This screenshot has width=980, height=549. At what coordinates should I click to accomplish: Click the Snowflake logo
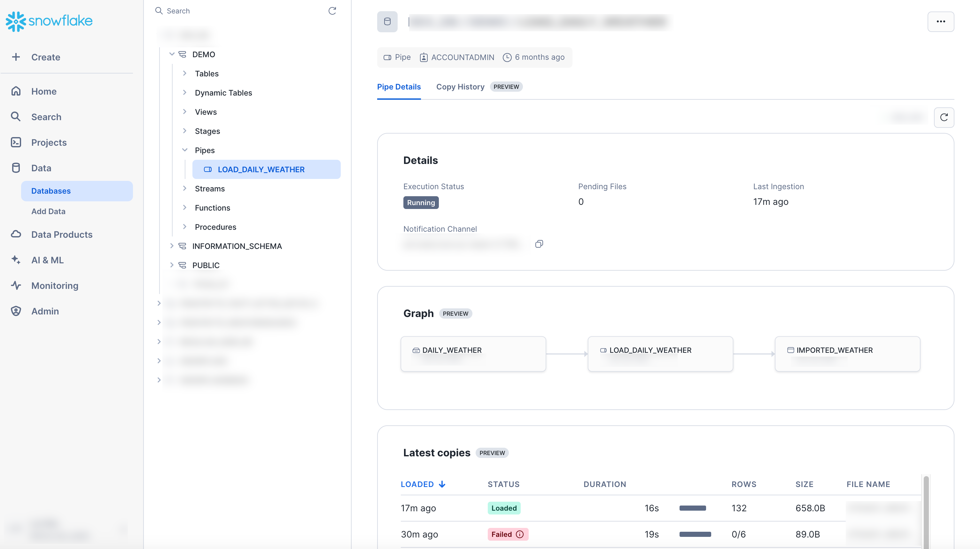click(x=49, y=21)
